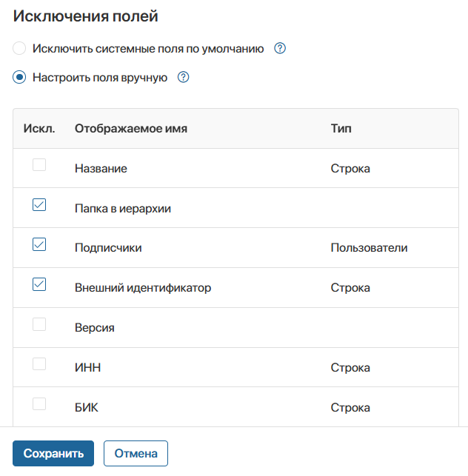Check the Название exclusion checkbox

pyautogui.click(x=39, y=165)
